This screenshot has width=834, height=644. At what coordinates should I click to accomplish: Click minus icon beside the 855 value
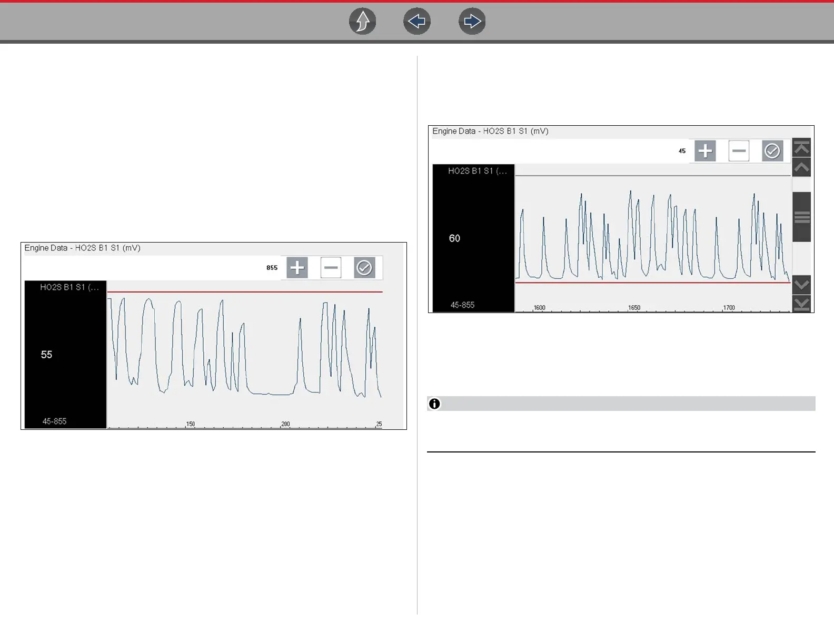[331, 268]
